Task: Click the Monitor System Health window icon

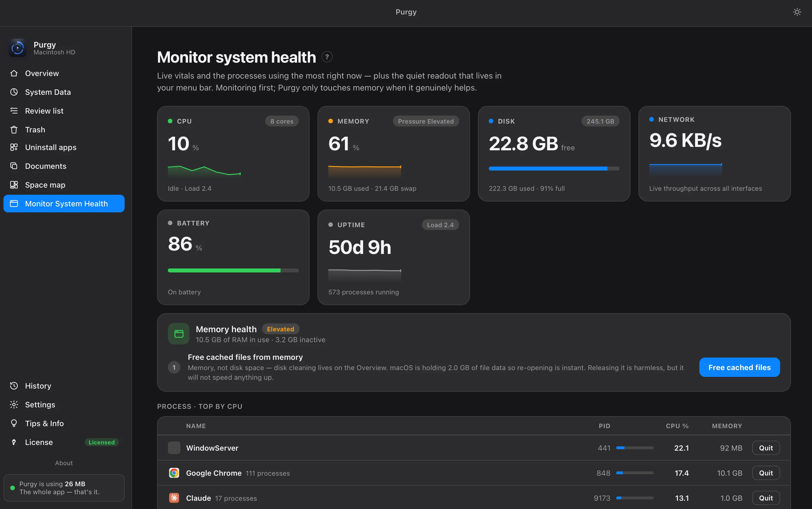Action: (x=14, y=203)
